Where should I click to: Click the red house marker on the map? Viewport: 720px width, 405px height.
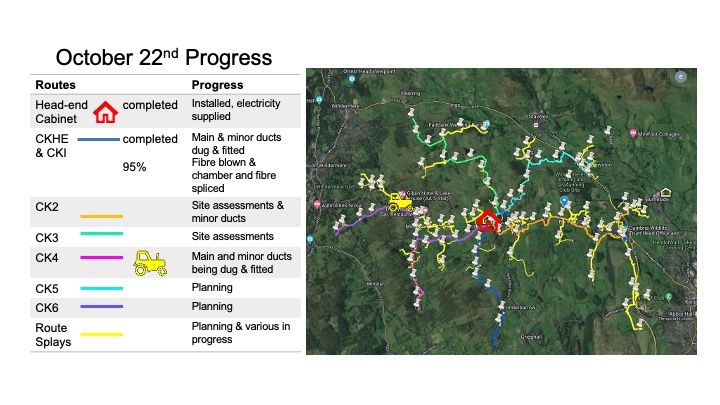(488, 221)
